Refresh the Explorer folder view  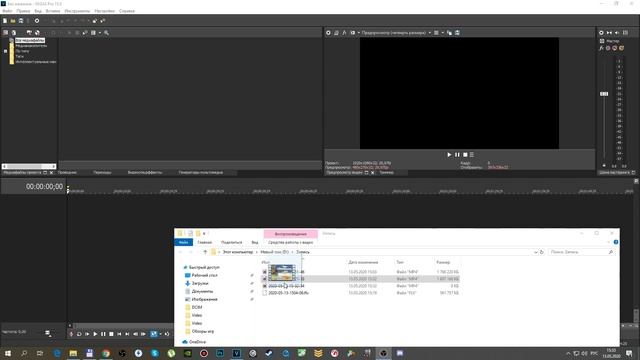pos(542,252)
